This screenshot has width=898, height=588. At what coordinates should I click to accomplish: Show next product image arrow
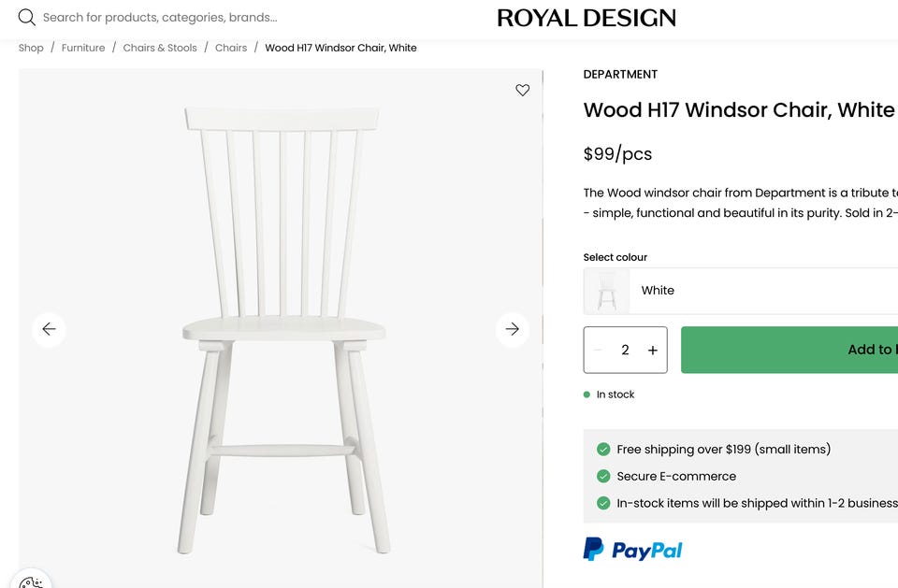click(x=512, y=329)
